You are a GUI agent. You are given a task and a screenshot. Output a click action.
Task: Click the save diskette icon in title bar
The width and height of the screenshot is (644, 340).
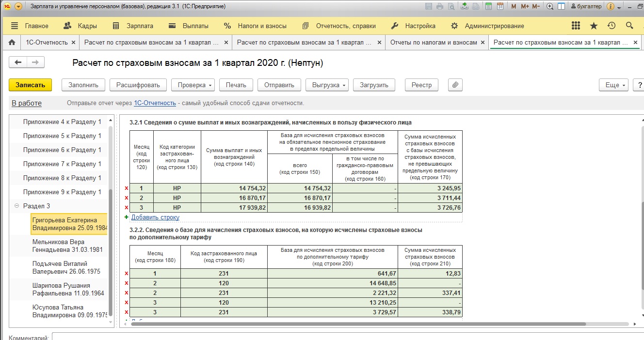[x=429, y=7]
